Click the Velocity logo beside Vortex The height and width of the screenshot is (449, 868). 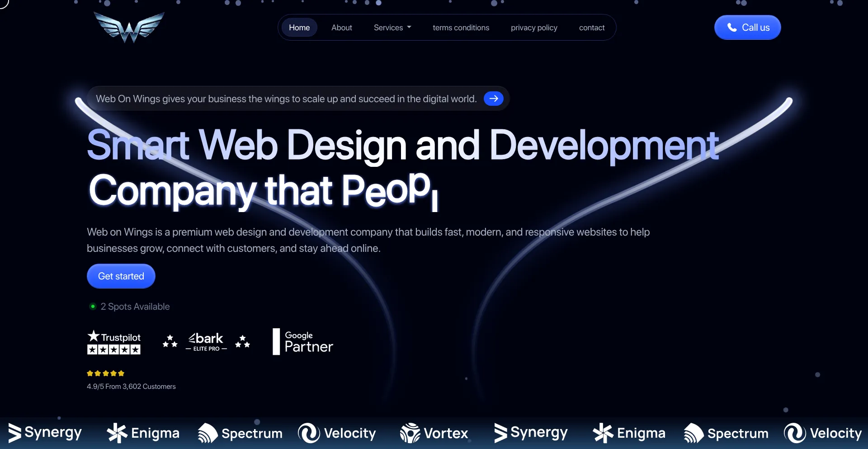click(337, 433)
